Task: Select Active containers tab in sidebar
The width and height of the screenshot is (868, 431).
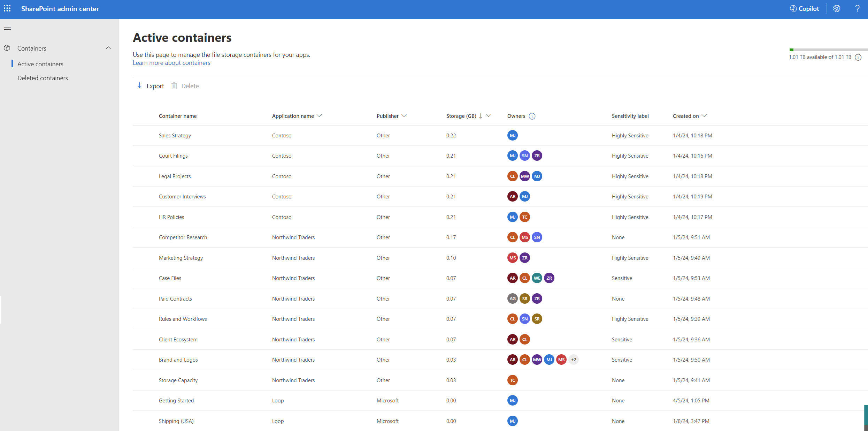Action: (x=40, y=64)
